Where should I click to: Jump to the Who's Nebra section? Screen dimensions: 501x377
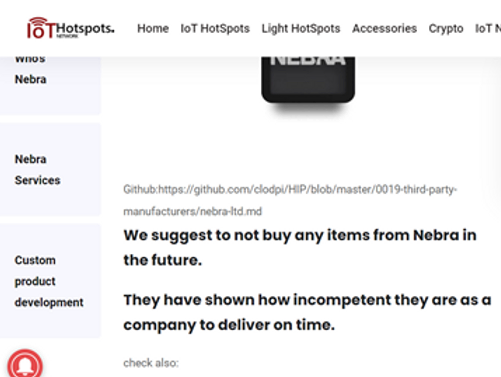[31, 69]
